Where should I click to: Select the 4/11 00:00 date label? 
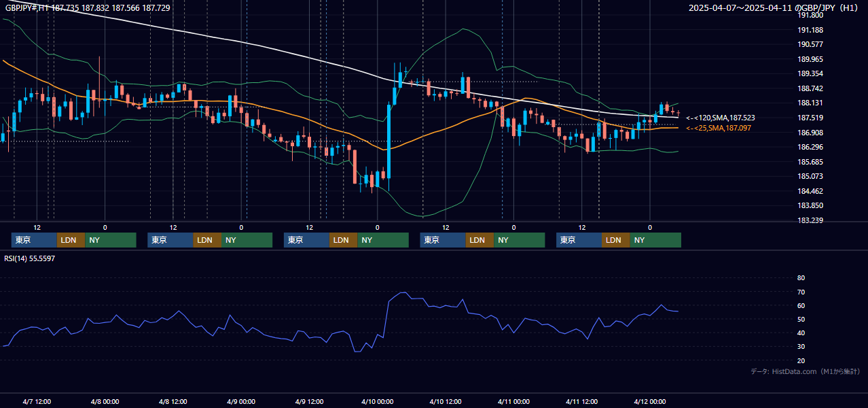click(513, 401)
